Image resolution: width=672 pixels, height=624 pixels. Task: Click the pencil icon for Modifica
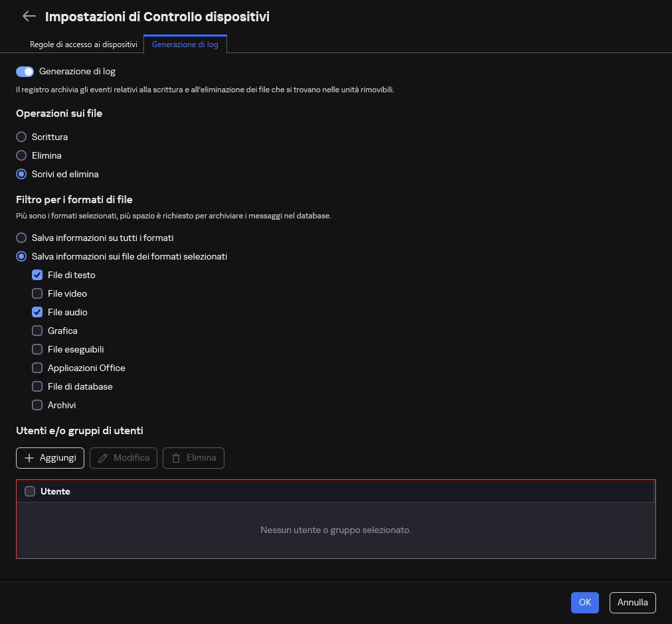pyautogui.click(x=104, y=458)
